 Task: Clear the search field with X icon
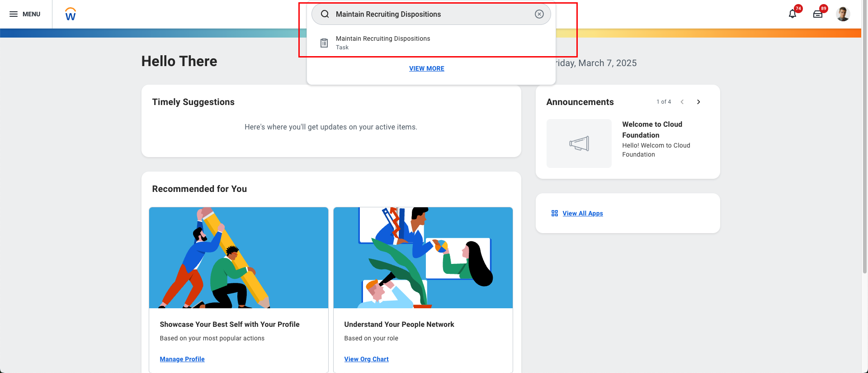[539, 14]
